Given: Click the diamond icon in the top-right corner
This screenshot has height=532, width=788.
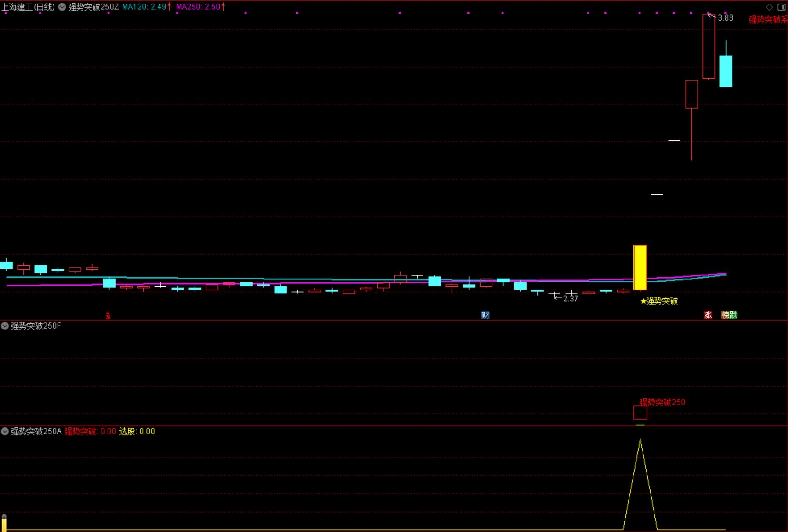Looking at the screenshot, I should click(769, 7).
